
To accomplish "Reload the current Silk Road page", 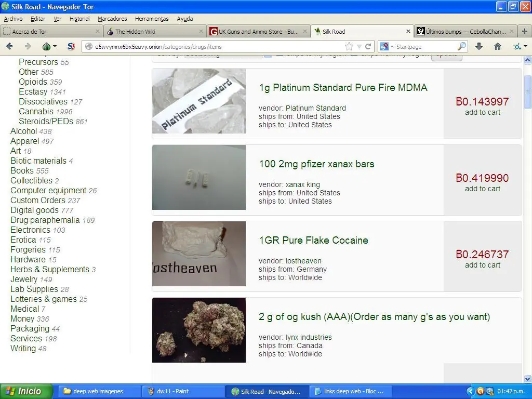I will click(x=368, y=46).
